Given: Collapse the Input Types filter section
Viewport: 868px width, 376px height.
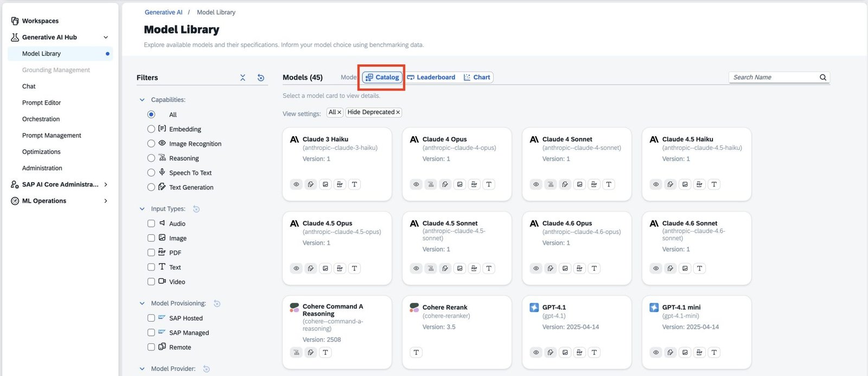Looking at the screenshot, I should coord(142,209).
